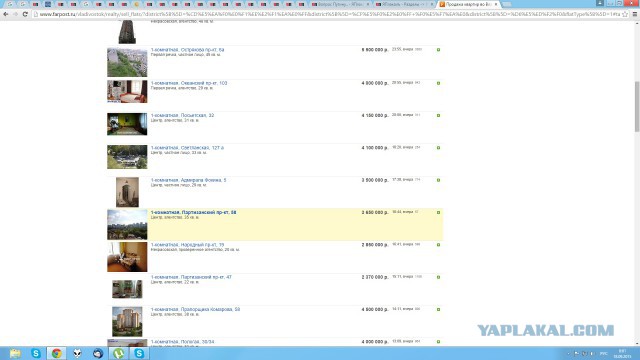Switch to the 'ЯПлакалъ - Разделы' tab
Screen dimensions: 640x360
pos(403,4)
